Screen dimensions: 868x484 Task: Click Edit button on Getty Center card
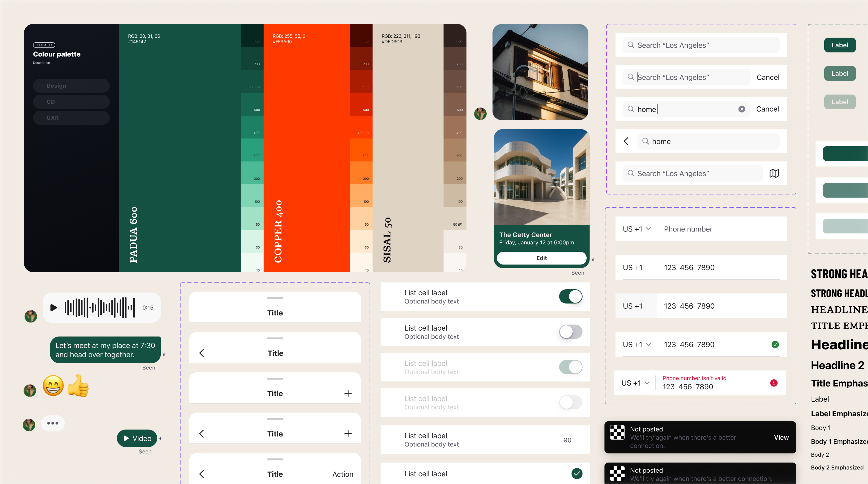[x=542, y=258]
